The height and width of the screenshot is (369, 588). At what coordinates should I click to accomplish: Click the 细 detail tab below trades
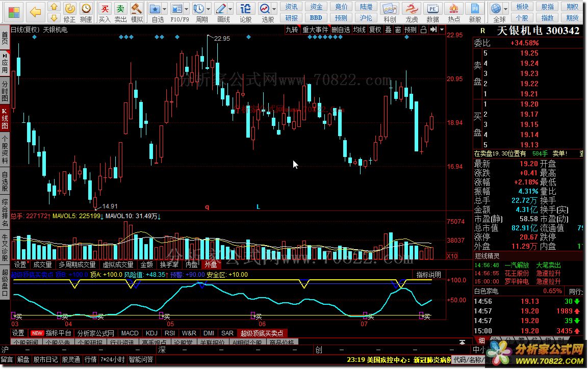(481, 340)
